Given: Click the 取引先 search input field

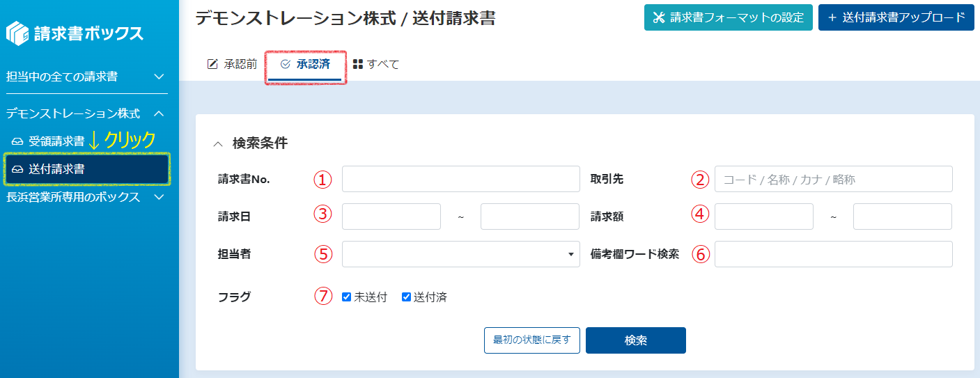Looking at the screenshot, I should pos(833,179).
